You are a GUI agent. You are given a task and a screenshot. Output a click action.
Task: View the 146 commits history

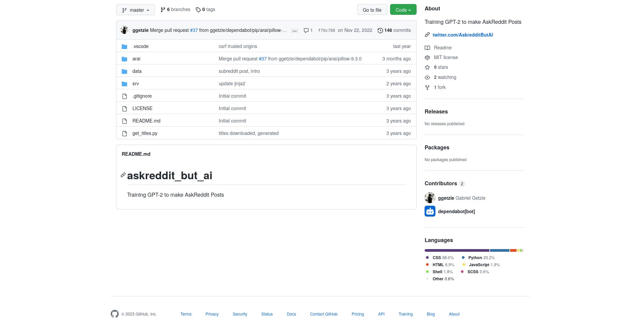tap(394, 30)
